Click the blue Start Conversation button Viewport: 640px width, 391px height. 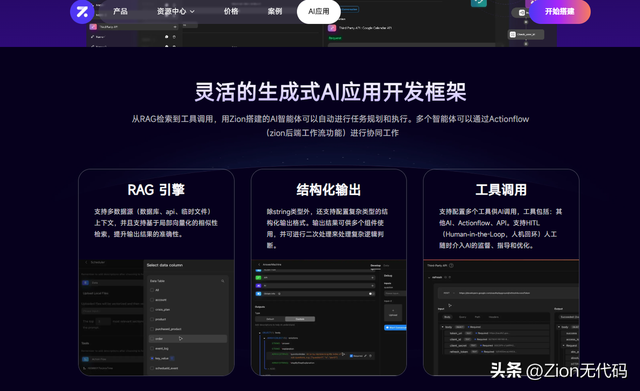pyautogui.click(x=395, y=327)
